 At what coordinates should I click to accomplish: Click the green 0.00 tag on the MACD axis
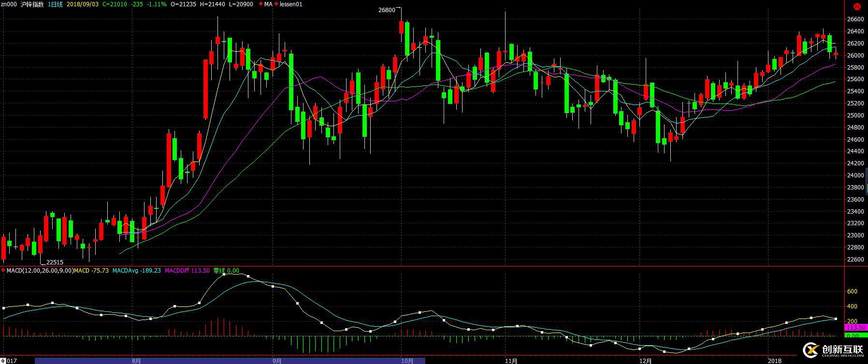tap(855, 335)
